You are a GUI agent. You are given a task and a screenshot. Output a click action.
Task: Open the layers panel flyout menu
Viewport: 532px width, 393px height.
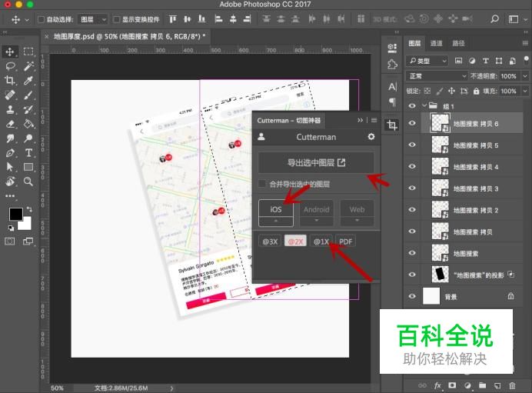pyautogui.click(x=526, y=43)
